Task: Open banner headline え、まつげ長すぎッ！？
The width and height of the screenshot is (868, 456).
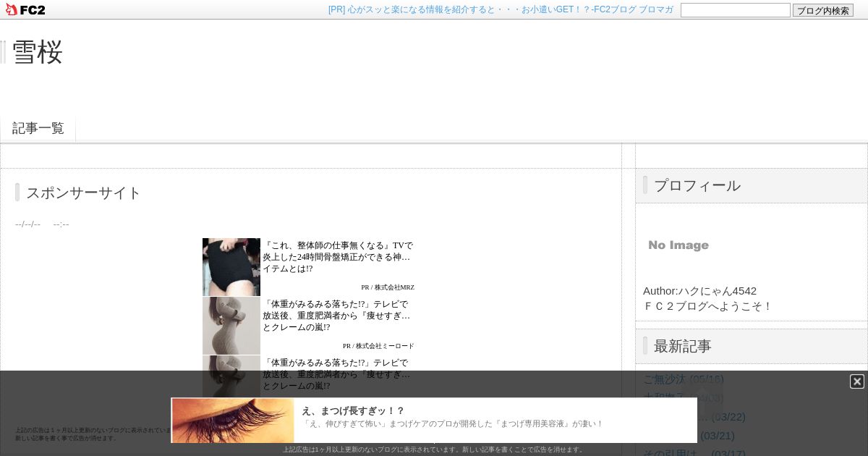Action: [x=353, y=410]
